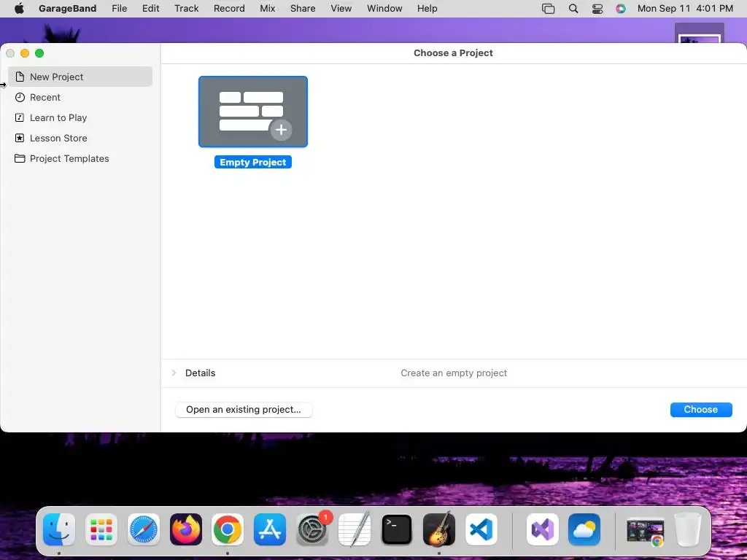Click the Project Templates folder icon

point(20,158)
